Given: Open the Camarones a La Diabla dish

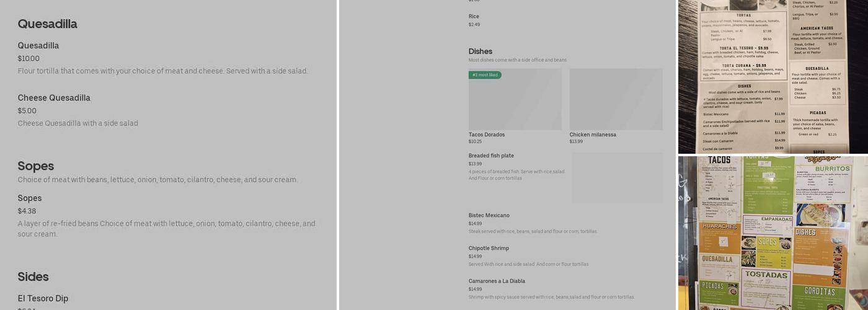Looking at the screenshot, I should click(497, 281).
